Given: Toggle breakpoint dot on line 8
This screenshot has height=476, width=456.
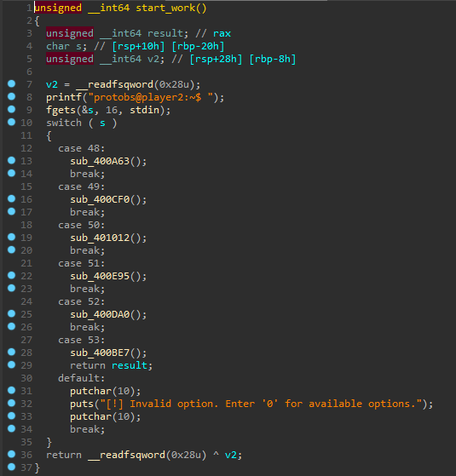Looking at the screenshot, I should coord(12,96).
